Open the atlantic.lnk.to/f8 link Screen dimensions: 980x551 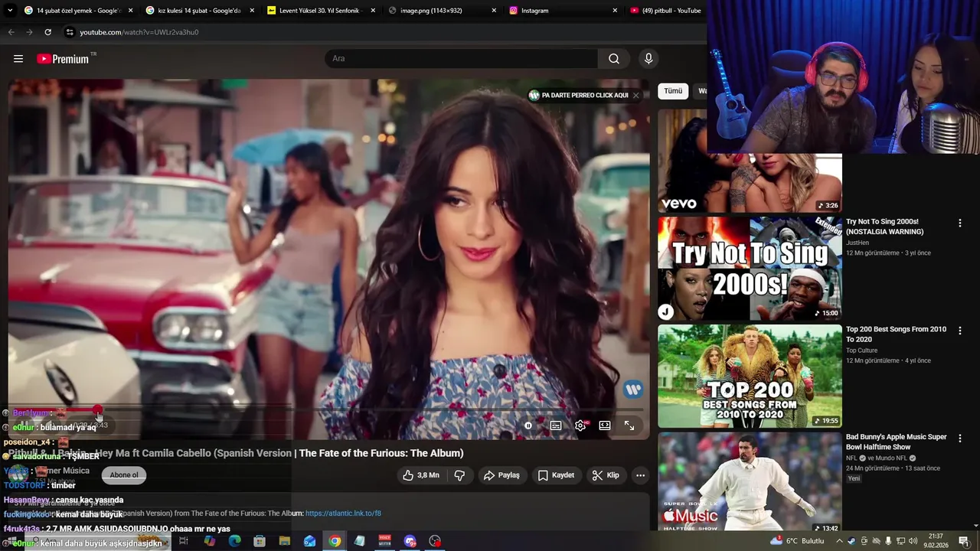click(x=343, y=514)
